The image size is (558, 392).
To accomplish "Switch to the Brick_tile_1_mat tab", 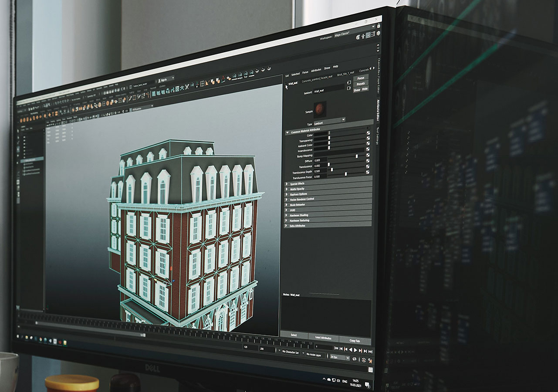I will (345, 73).
